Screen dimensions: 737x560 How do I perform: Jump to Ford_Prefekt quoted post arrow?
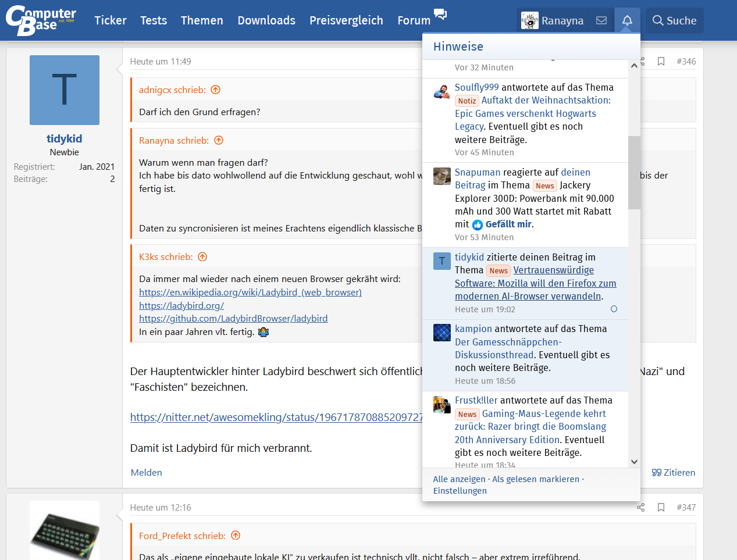click(236, 536)
